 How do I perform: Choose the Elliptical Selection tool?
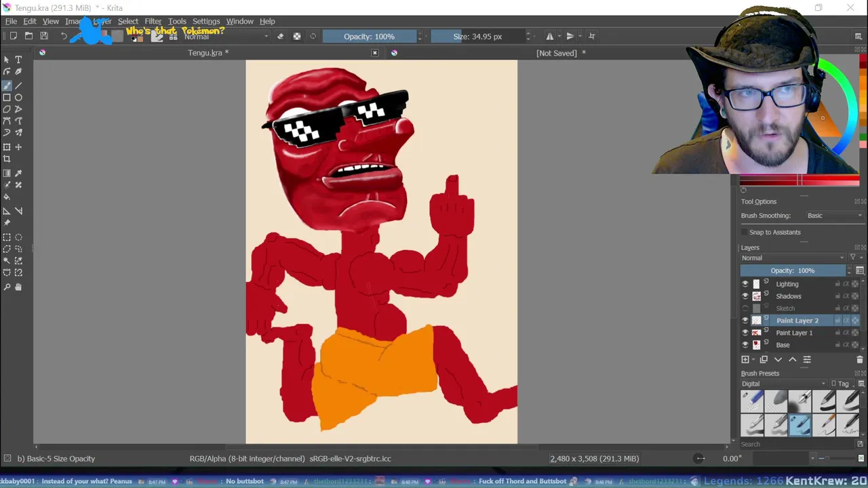click(18, 237)
